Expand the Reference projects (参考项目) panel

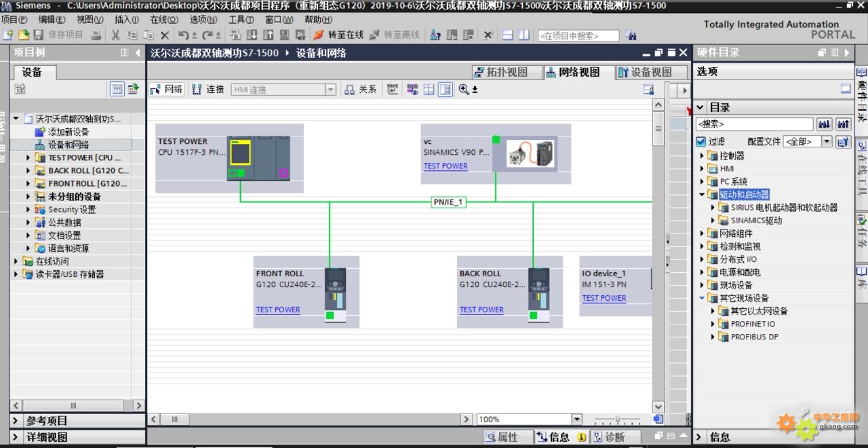pos(16,421)
